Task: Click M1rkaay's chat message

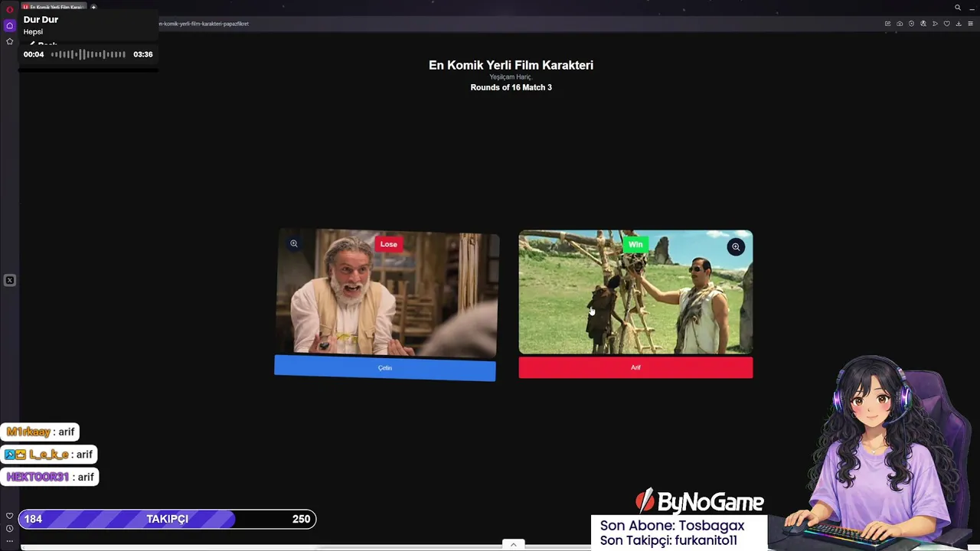Action: point(40,432)
